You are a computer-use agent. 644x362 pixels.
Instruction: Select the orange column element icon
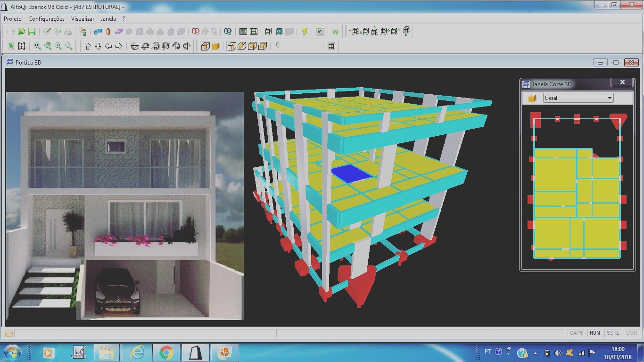(108, 32)
